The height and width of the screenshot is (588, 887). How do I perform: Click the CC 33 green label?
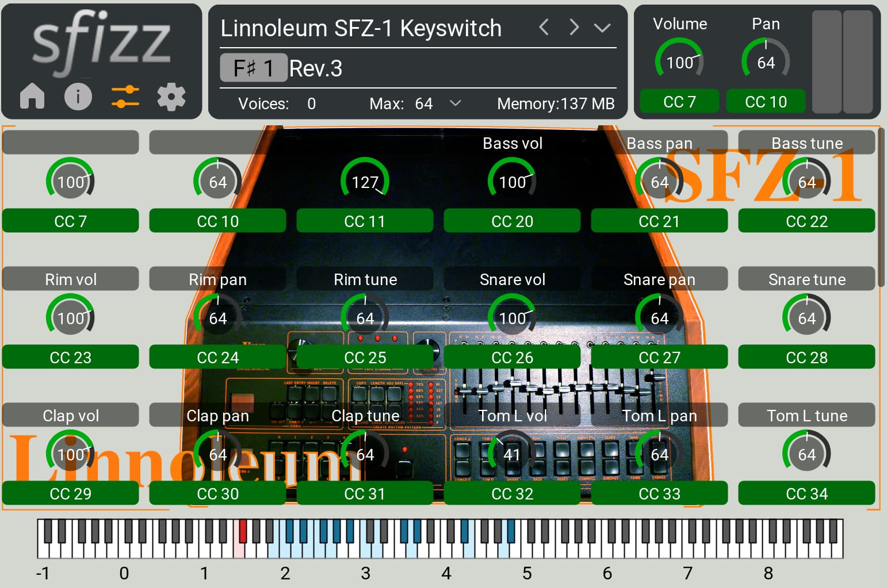(659, 493)
